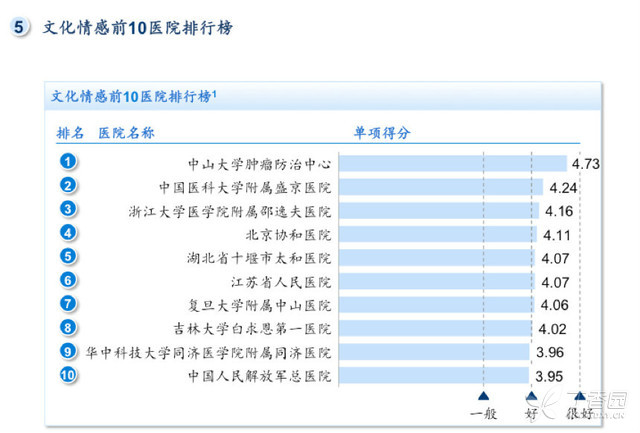The image size is (640, 433).
Task: Click the triangle marker above 很好
Action: click(x=580, y=396)
